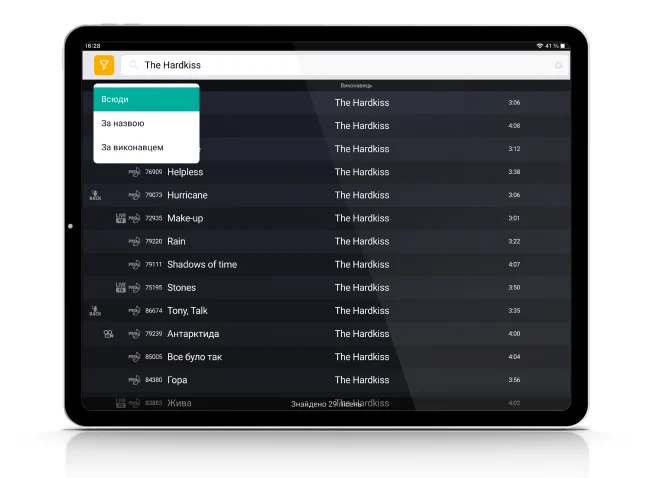Pick 'За виконавцем' filter option

pos(146,147)
